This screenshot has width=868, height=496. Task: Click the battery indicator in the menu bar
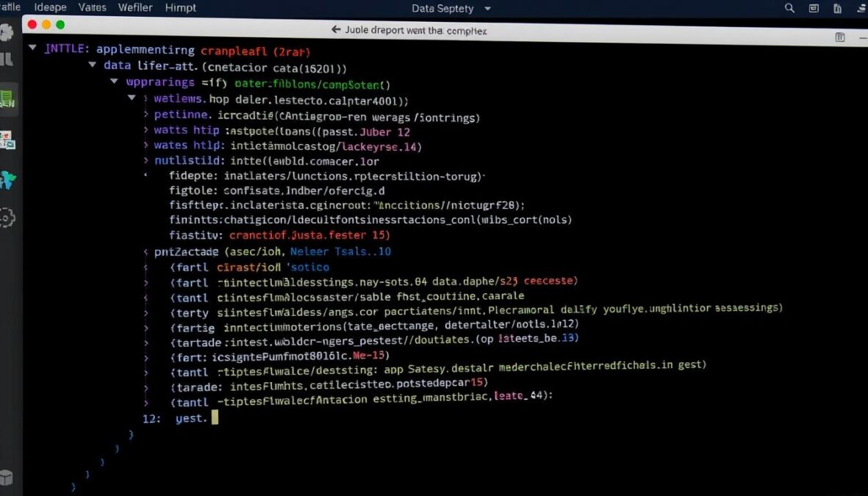coord(836,8)
